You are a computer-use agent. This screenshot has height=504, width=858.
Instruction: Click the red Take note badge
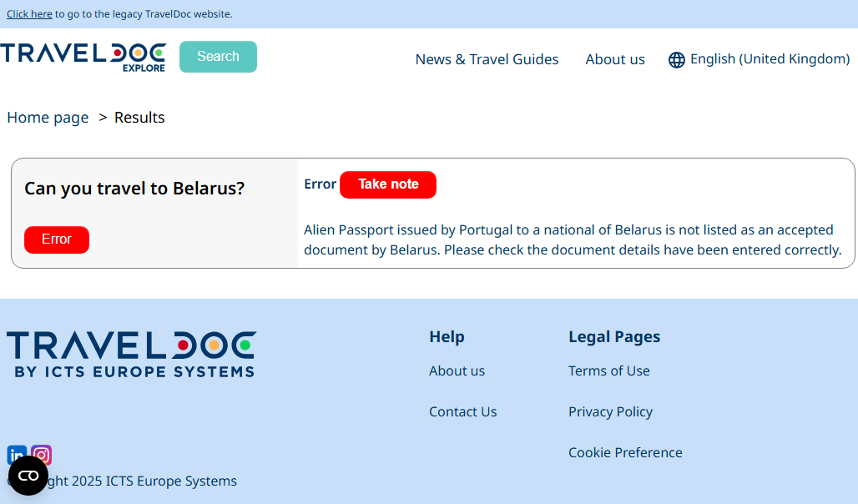(x=388, y=184)
